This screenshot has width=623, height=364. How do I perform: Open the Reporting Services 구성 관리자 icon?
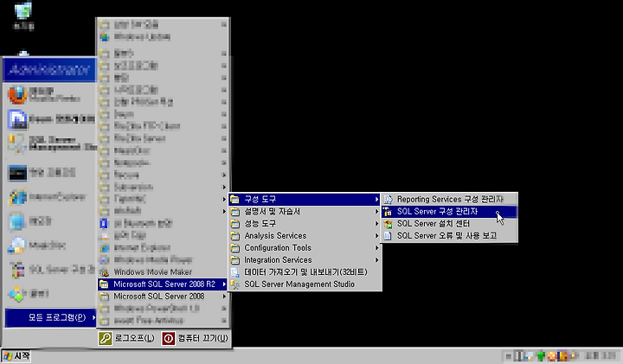[389, 199]
